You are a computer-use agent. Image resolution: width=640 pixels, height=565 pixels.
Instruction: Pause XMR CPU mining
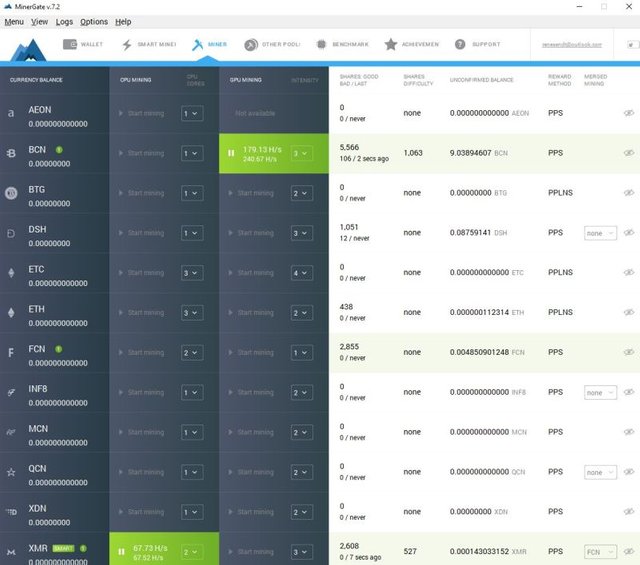click(x=121, y=552)
